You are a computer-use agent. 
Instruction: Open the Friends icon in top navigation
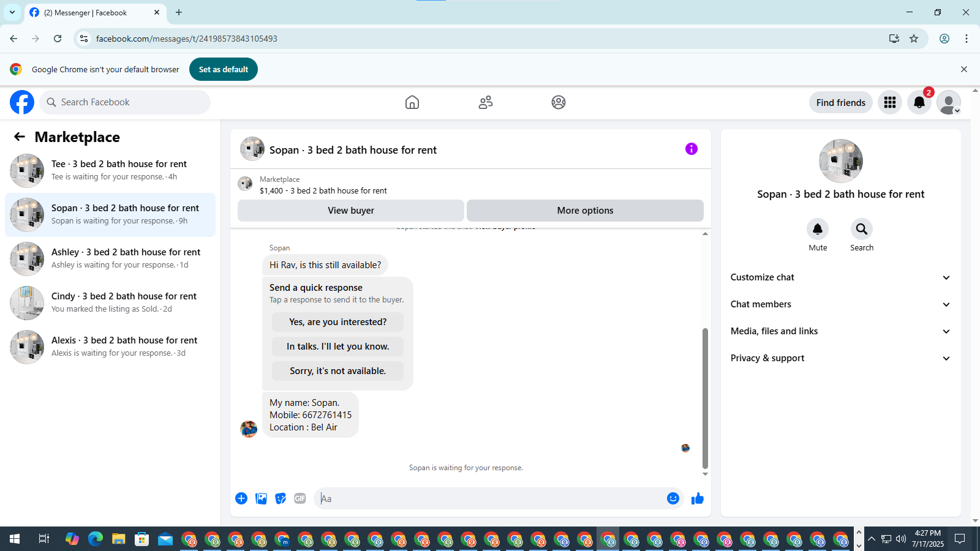(x=486, y=102)
